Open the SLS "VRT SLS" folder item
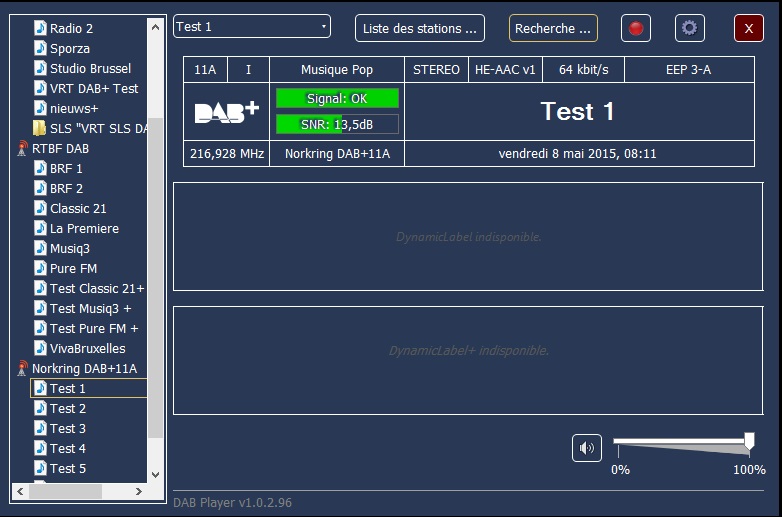This screenshot has height=517, width=782. point(98,128)
